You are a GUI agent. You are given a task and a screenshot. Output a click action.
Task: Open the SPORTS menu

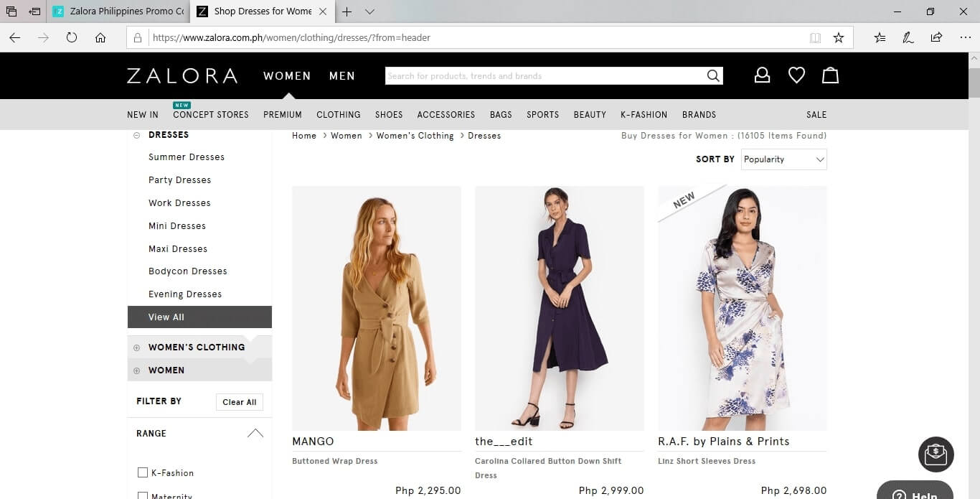[542, 114]
